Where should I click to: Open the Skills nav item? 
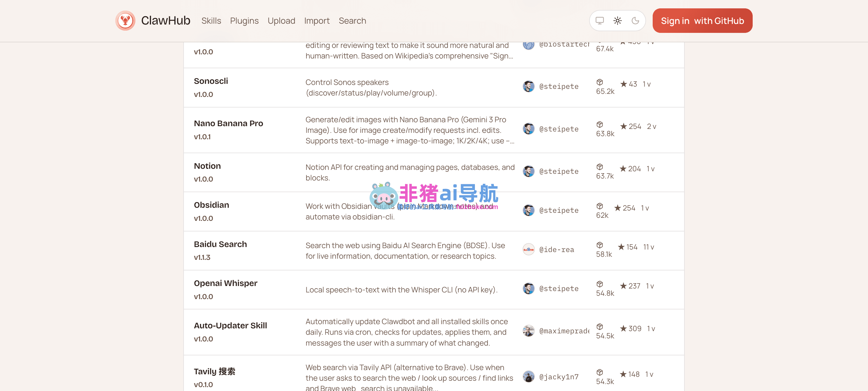tap(211, 21)
